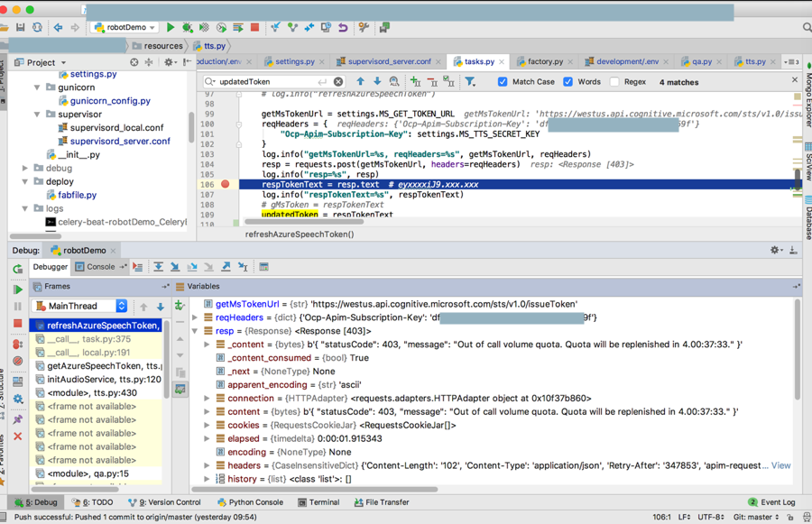
Task: Click the green Run button in top toolbar
Action: click(x=171, y=28)
